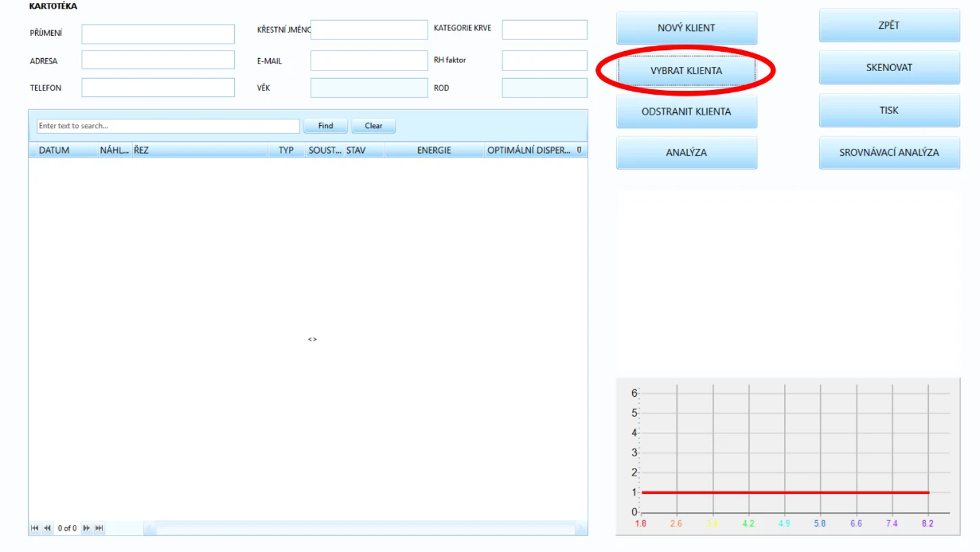
Task: Go back using ZPĚT button
Action: click(x=889, y=25)
